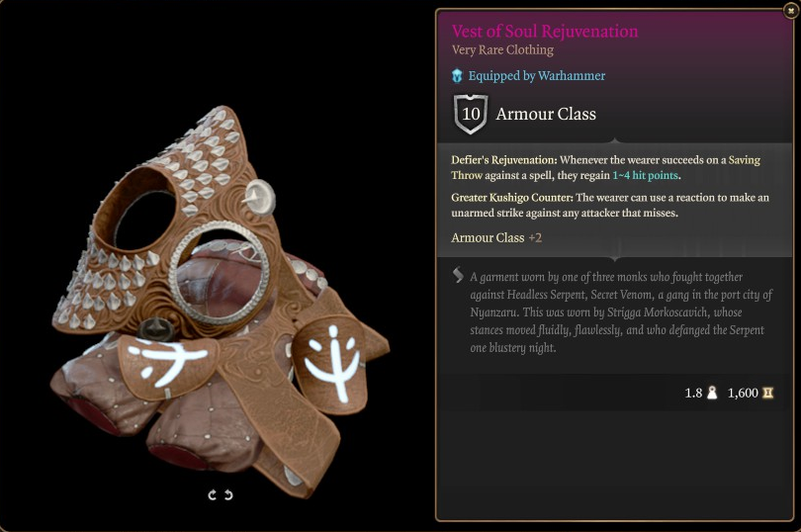This screenshot has width=801, height=532.
Task: Click the Vest of Soul Rejuvenation title
Action: point(545,31)
